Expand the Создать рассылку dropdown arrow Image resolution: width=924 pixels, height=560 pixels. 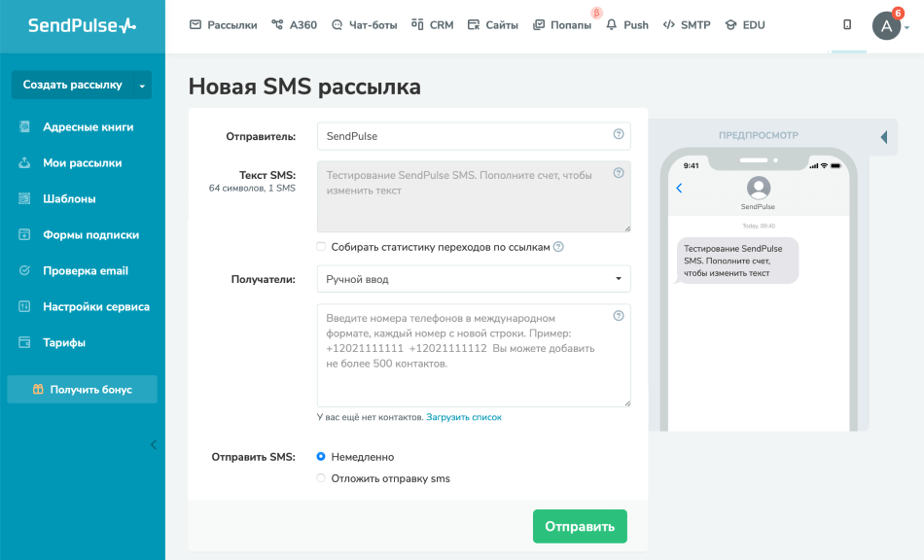point(142,86)
